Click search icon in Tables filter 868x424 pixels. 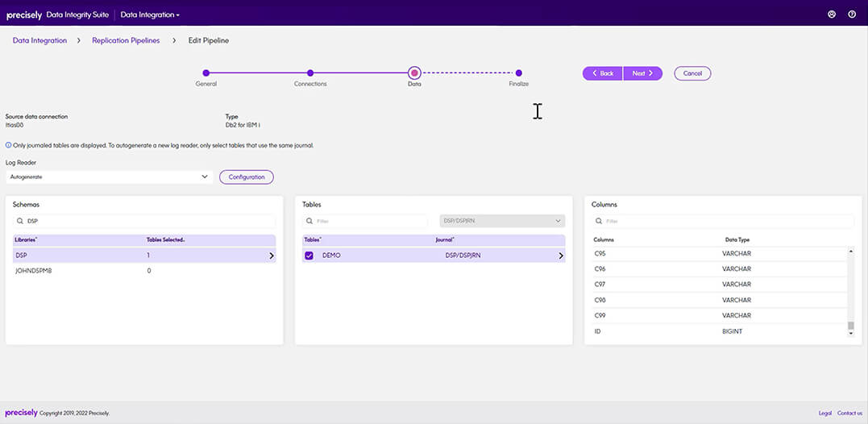(309, 221)
